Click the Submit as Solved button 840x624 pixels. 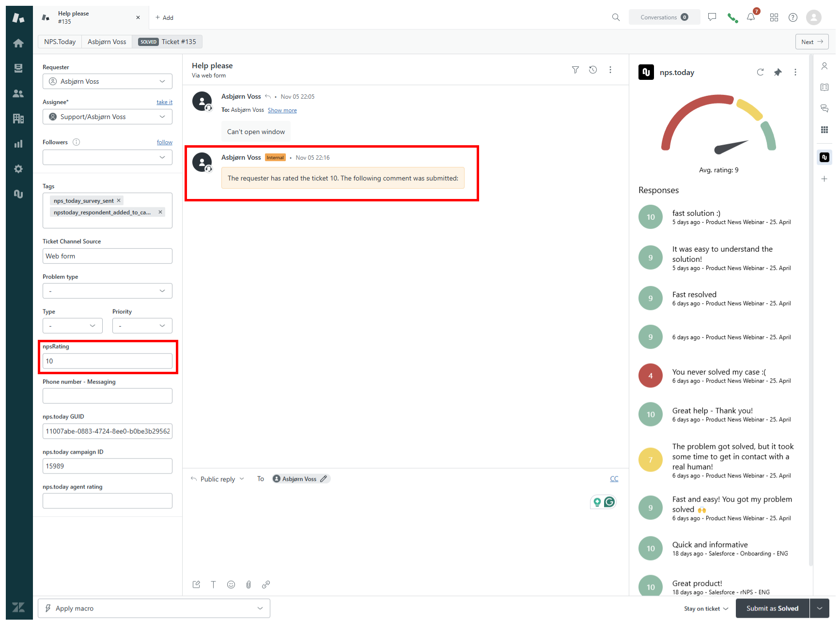coord(772,609)
